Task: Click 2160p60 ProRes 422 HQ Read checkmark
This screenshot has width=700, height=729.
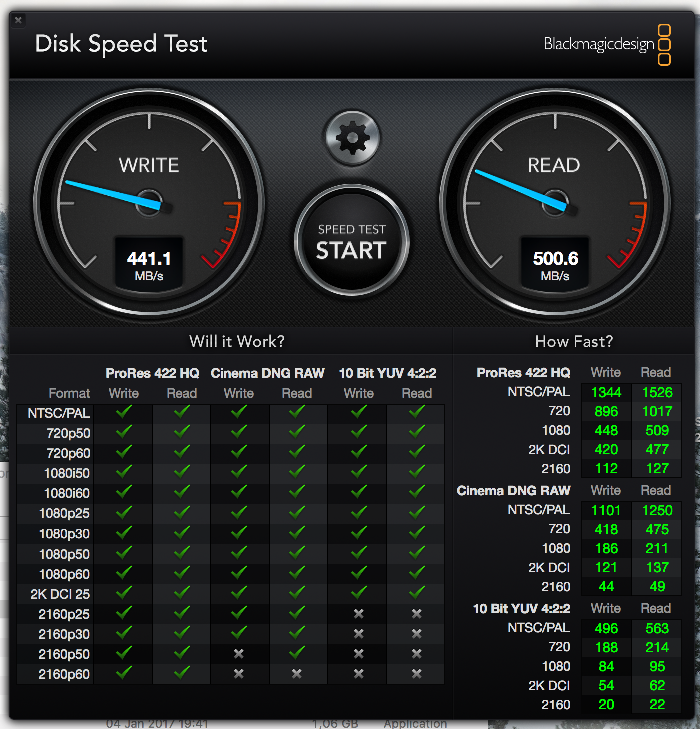Action: point(182,673)
